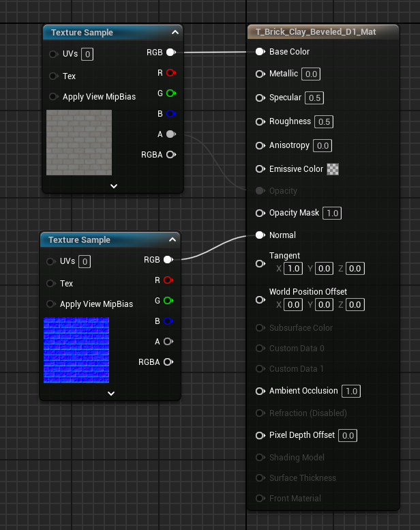
Task: Click red R output pin of top Texture Sample
Action: click(x=171, y=73)
